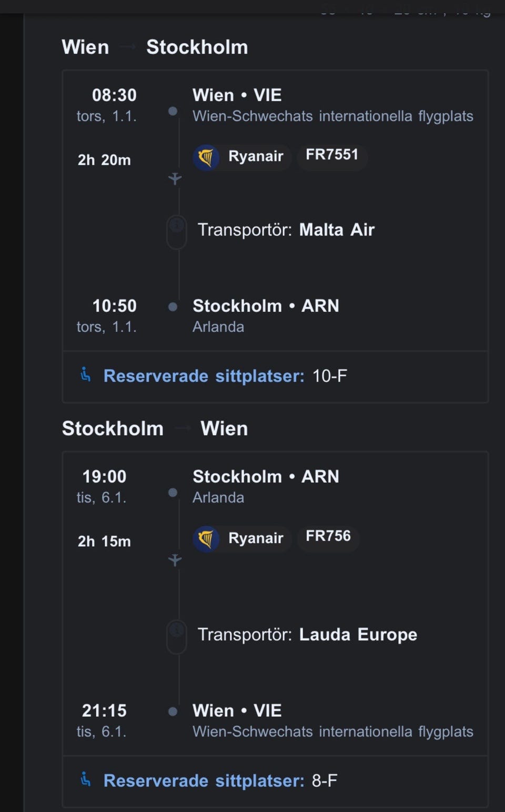Select the Wien to Stockholm section heading
Viewport: 505px width, 812px height.
(155, 47)
